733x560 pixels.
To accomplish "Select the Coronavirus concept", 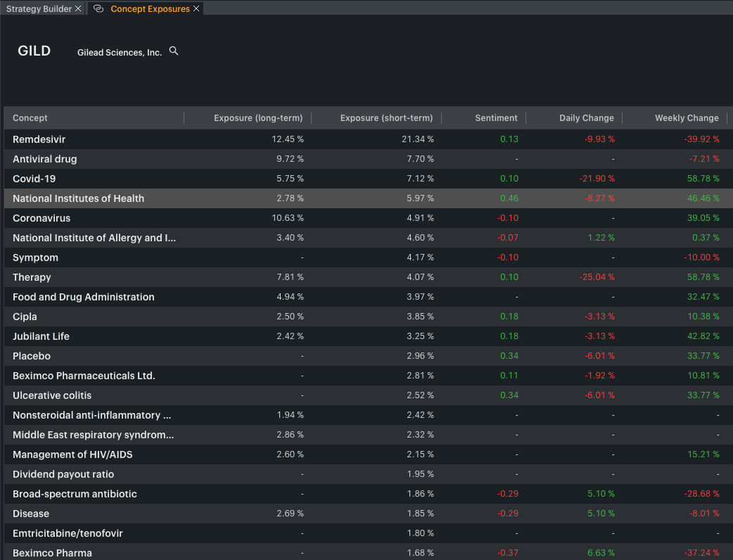I will point(42,218).
